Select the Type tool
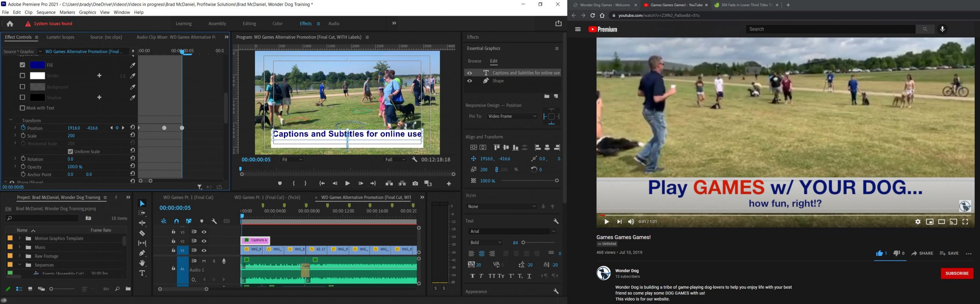980x304 pixels. pyautogui.click(x=142, y=273)
